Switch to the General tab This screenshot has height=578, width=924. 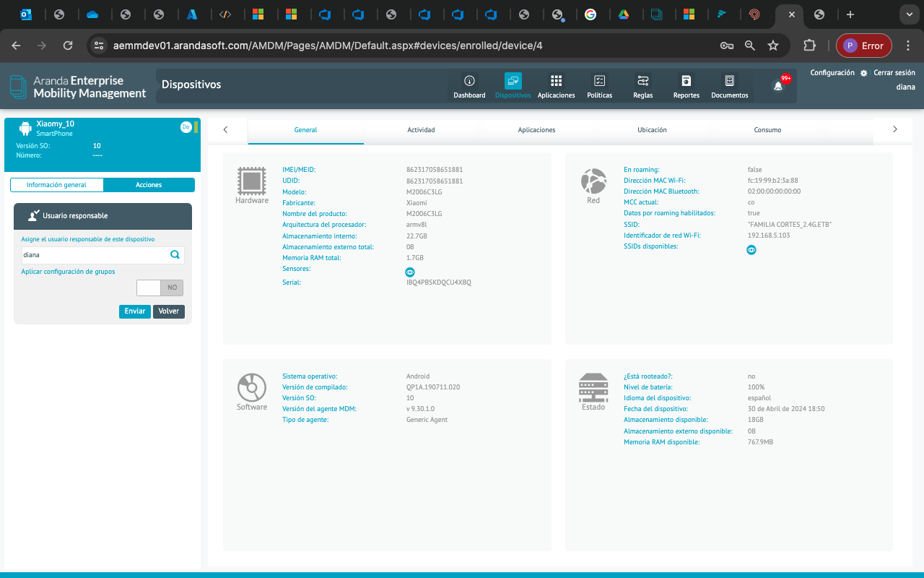(x=305, y=130)
